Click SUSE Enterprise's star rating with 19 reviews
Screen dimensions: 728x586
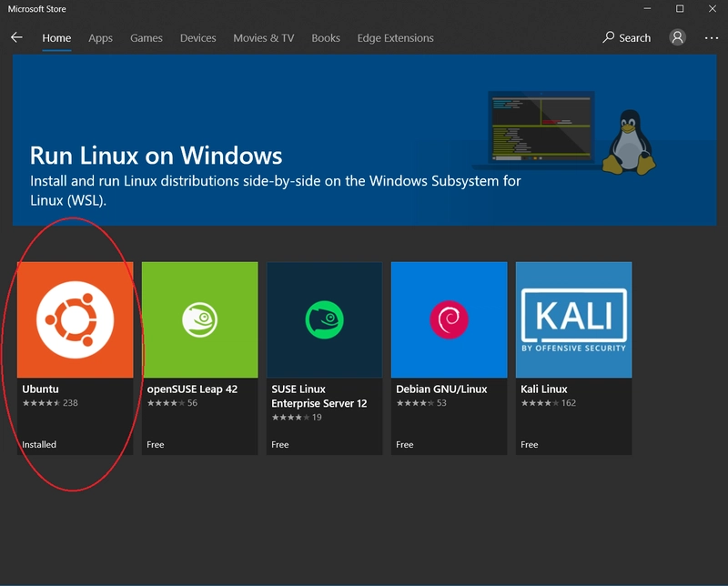click(x=297, y=417)
